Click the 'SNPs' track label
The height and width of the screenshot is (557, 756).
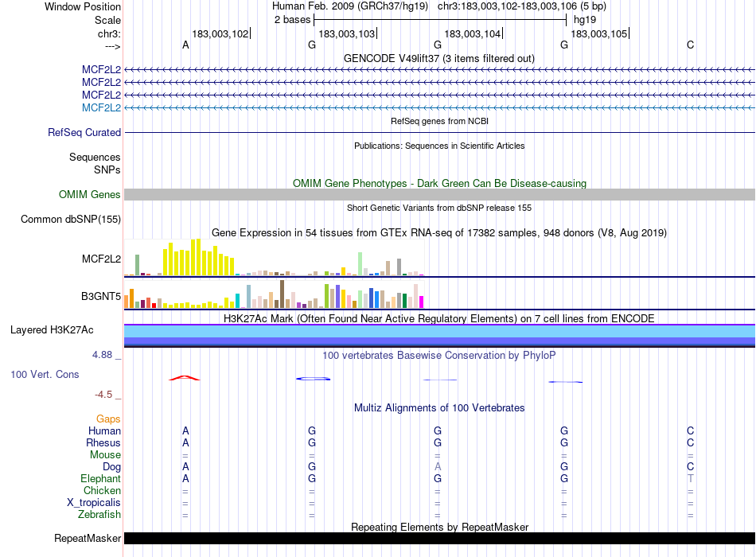107,169
